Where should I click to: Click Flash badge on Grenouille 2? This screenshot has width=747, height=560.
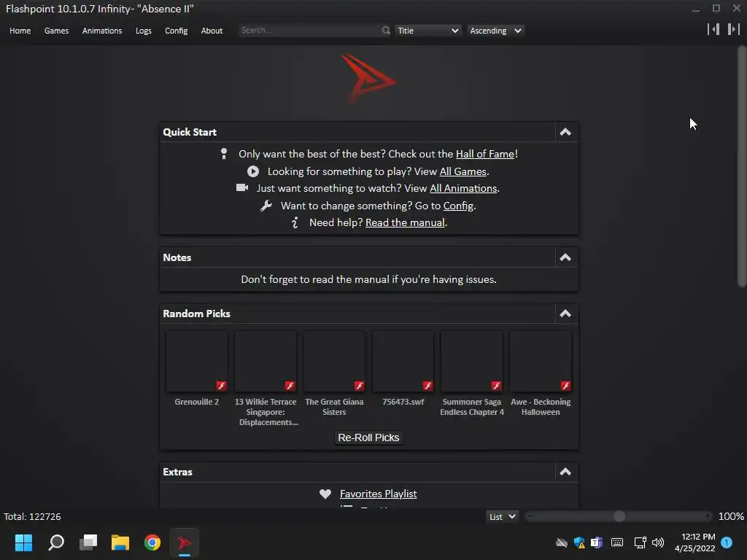point(221,385)
